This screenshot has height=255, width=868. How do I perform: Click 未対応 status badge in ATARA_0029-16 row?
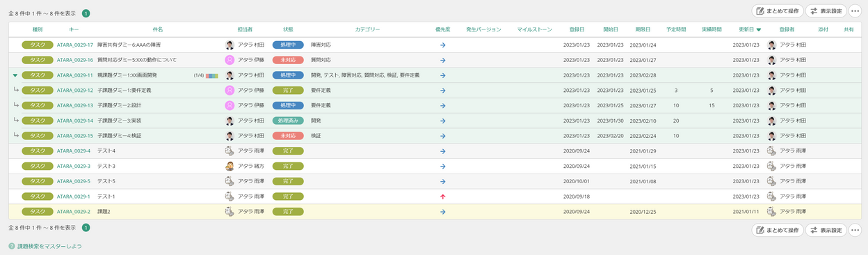tap(288, 60)
